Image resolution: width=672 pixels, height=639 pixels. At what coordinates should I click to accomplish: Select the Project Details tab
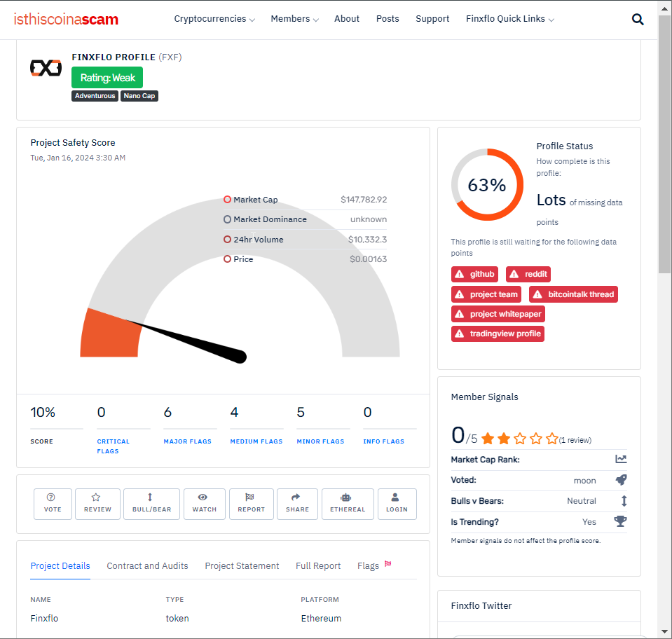pos(60,565)
